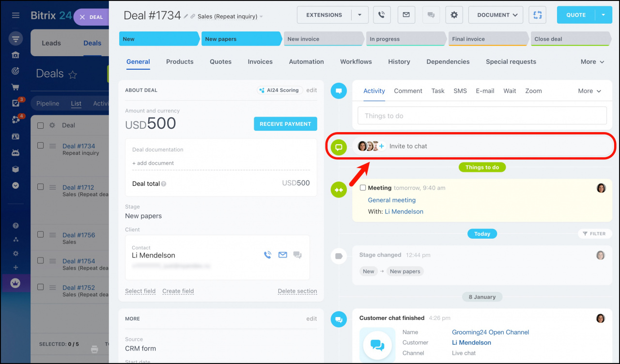Open Grooming24 Open Channel link
Image resolution: width=620 pixels, height=364 pixels.
(x=491, y=332)
